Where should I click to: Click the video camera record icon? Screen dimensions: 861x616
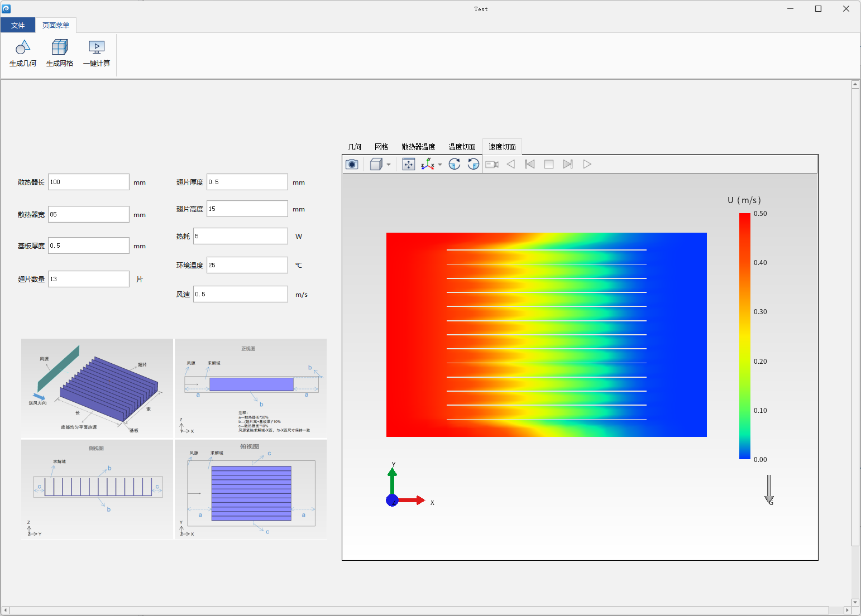[492, 164]
